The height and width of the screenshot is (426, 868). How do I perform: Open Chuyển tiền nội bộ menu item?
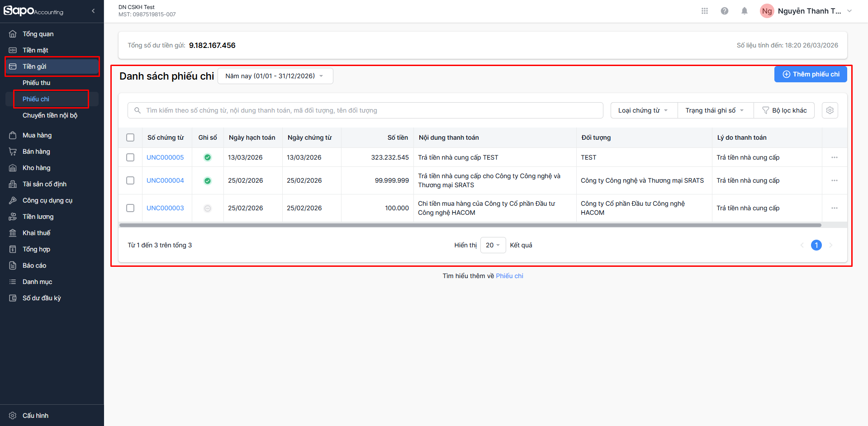(x=50, y=115)
